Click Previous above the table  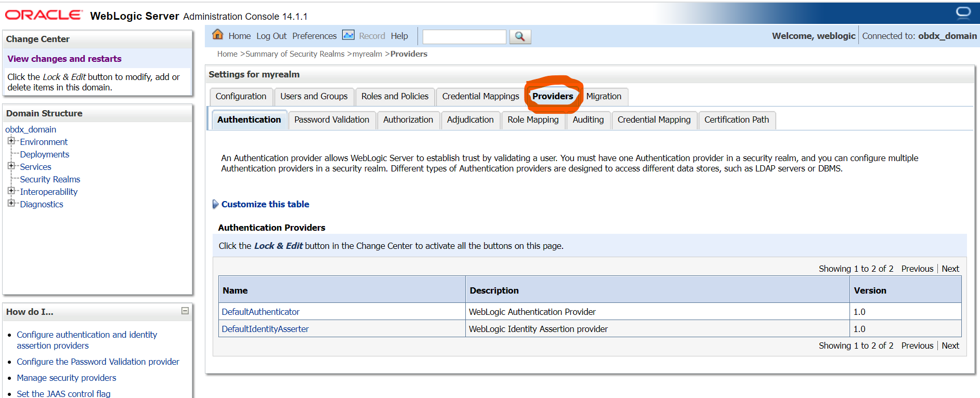(917, 269)
